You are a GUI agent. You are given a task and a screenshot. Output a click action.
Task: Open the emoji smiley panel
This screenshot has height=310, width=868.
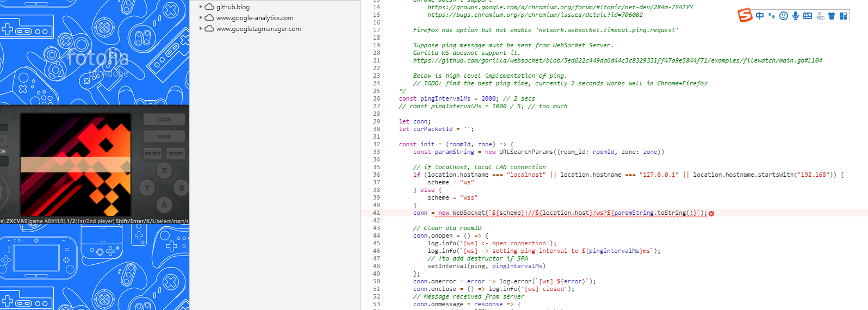[x=783, y=16]
